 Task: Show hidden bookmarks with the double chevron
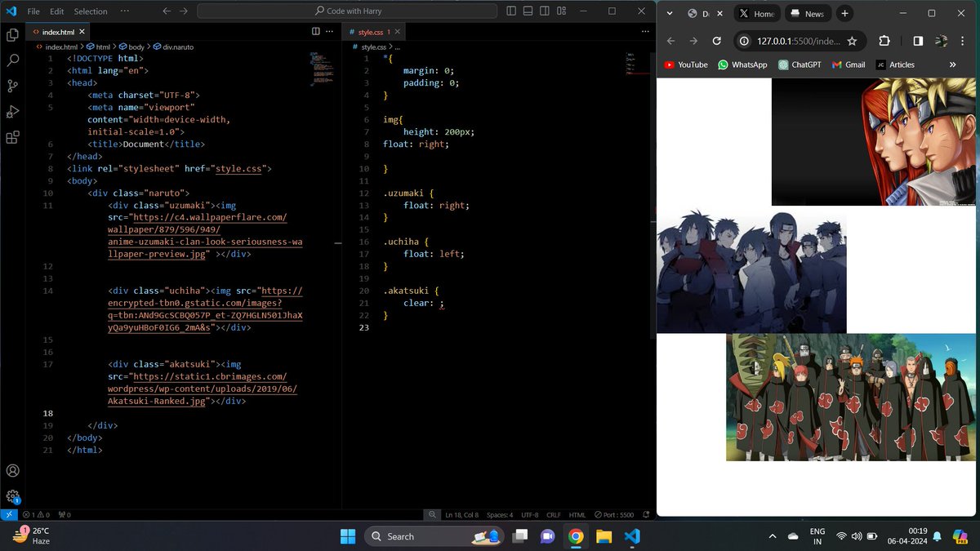tap(952, 64)
